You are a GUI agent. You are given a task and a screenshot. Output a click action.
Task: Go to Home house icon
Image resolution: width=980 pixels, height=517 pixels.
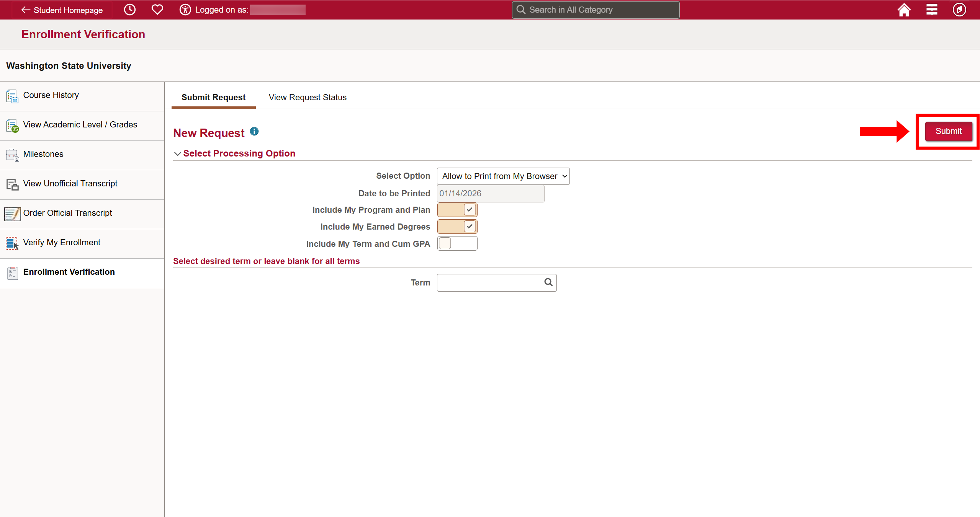pyautogui.click(x=904, y=10)
